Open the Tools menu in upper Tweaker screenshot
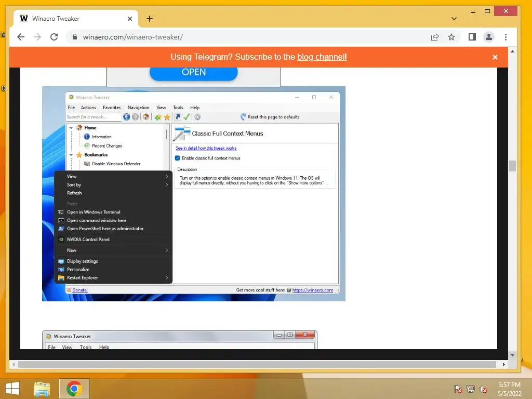This screenshot has width=532, height=399. 178,108
